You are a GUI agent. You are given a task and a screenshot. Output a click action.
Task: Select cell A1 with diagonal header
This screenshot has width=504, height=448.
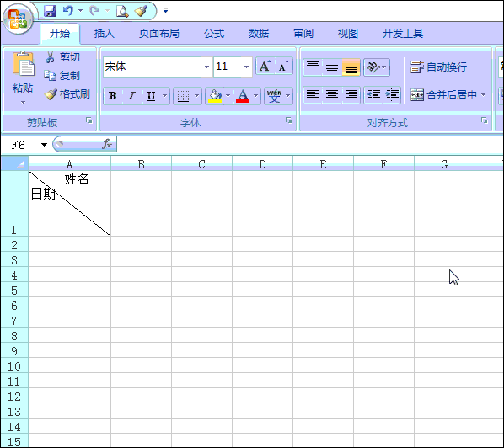[69, 203]
